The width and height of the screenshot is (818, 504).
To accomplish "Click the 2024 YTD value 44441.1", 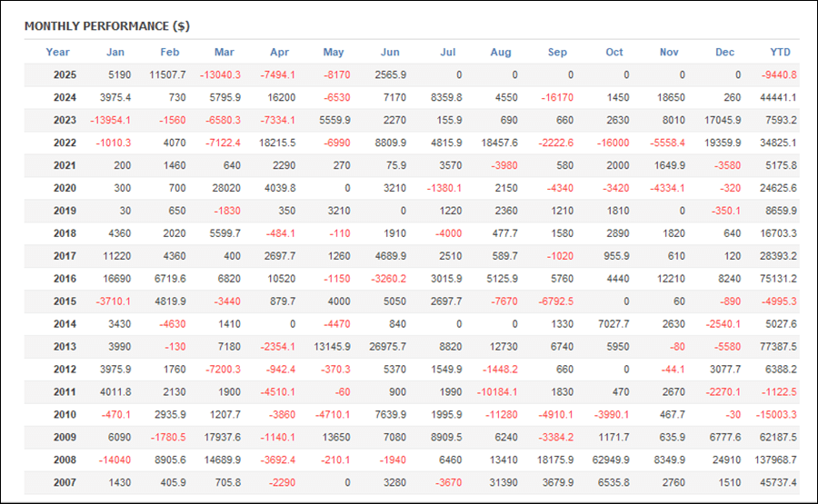I will (x=778, y=97).
